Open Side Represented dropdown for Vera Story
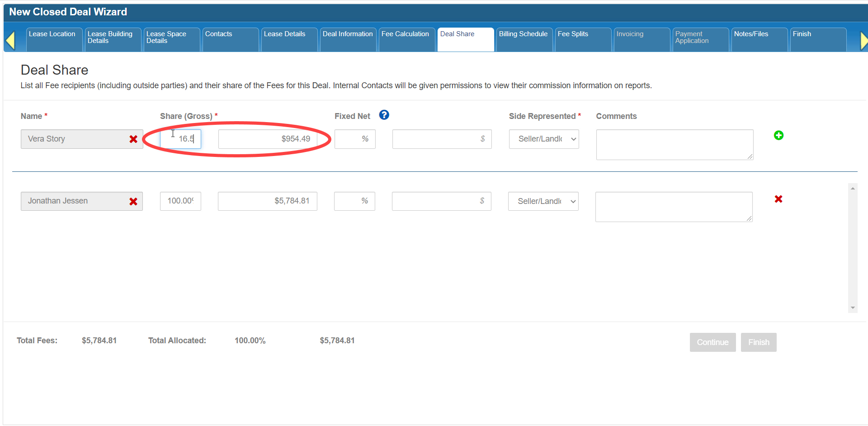 click(x=544, y=139)
